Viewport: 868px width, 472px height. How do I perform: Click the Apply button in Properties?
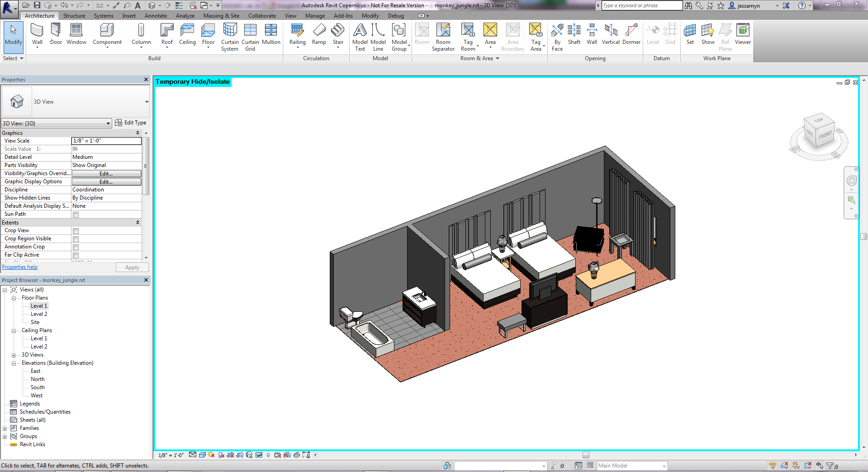[x=132, y=267]
